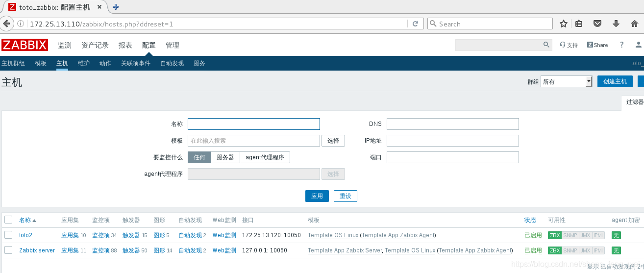Focus the DNS filter input field
This screenshot has width=644, height=273.
pyautogui.click(x=453, y=124)
